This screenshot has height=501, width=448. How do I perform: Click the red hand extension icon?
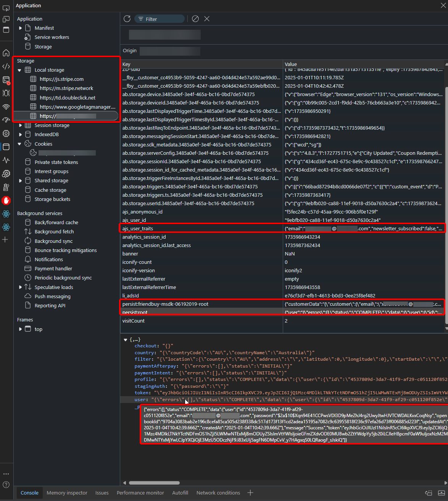click(x=6, y=200)
